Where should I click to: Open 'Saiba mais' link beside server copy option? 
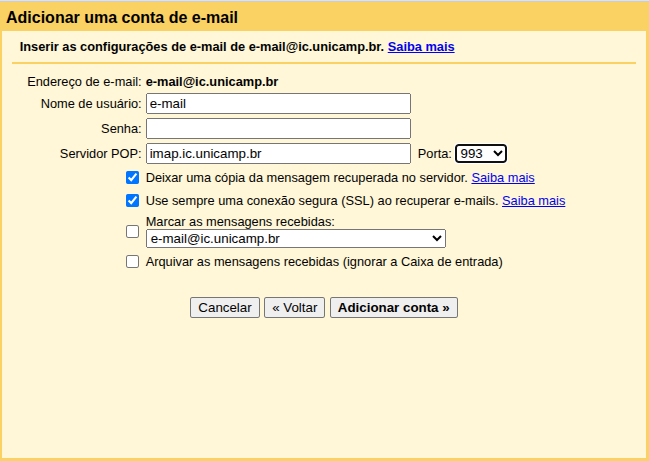point(503,177)
